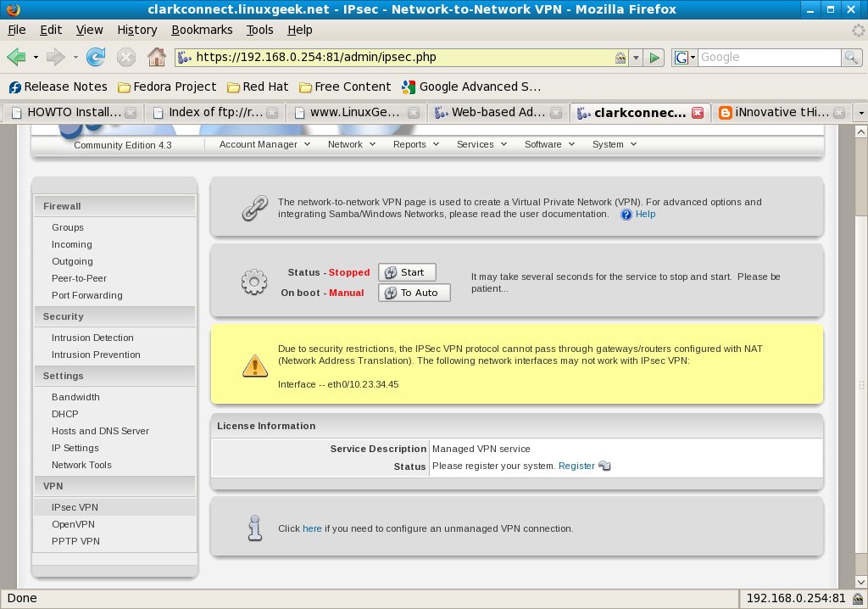Open the View menu
The height and width of the screenshot is (609, 868).
click(89, 30)
